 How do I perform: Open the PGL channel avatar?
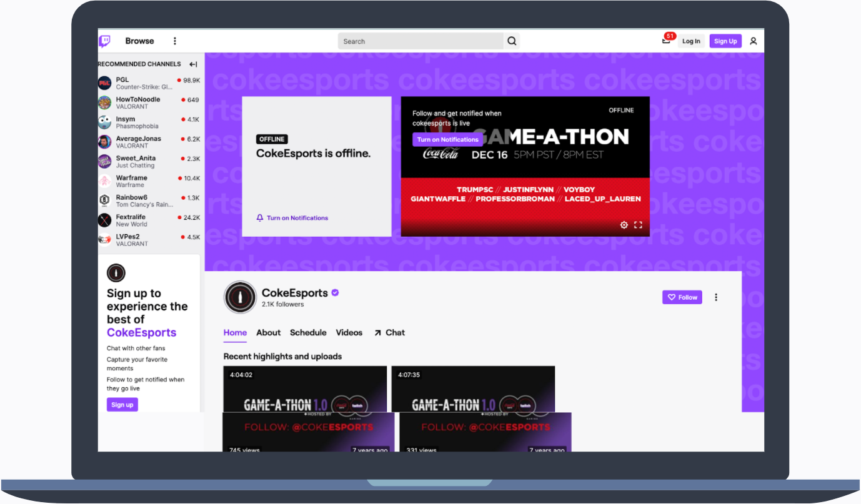click(104, 83)
